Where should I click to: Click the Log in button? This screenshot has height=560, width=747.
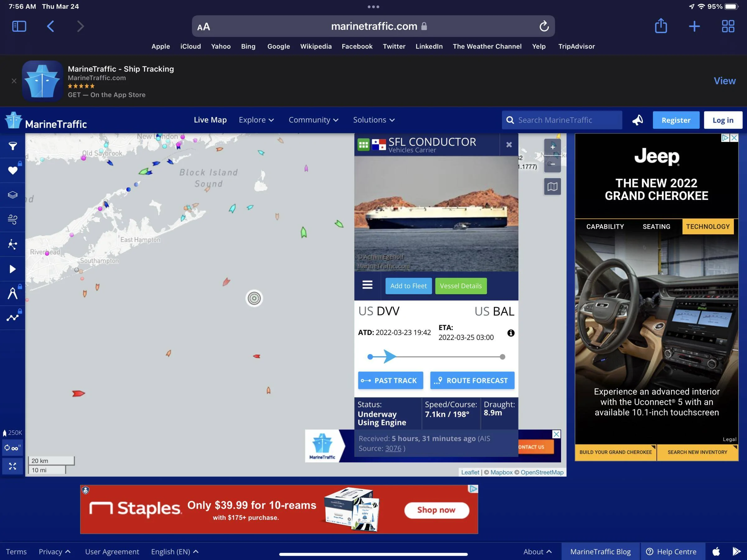pyautogui.click(x=723, y=120)
